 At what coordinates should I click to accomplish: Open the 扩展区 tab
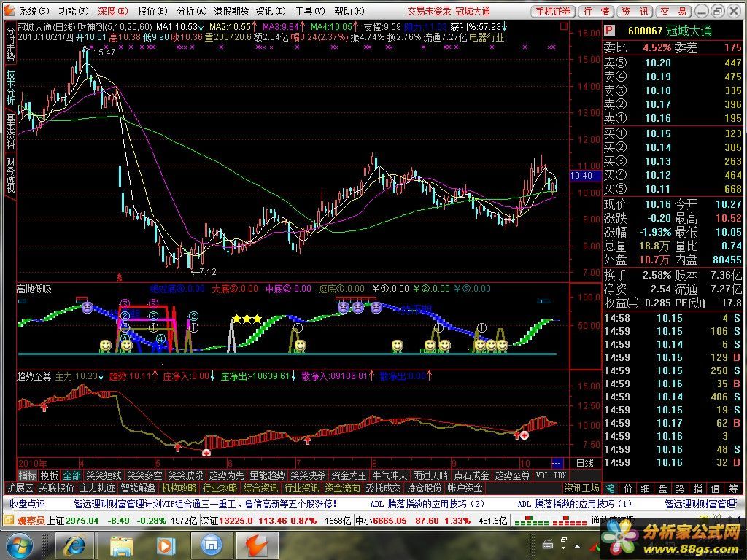[20, 488]
